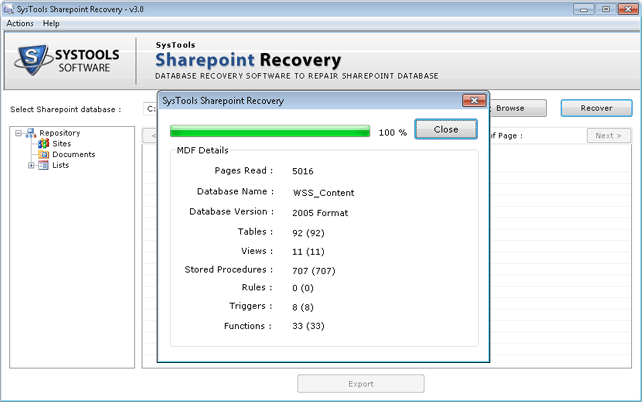Screen dimensions: 642x402
Task: Click the Next > page button
Action: coord(608,136)
